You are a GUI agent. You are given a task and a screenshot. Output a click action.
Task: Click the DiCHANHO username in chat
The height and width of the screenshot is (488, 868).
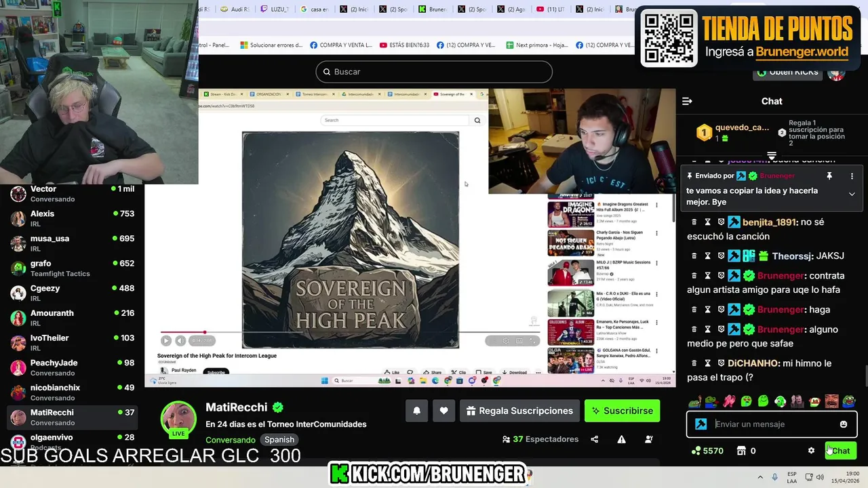[753, 363]
